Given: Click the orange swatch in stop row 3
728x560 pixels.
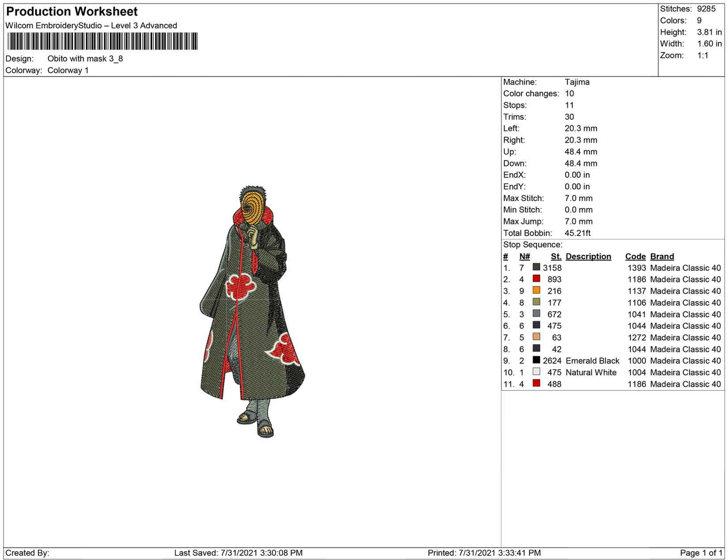Looking at the screenshot, I should tap(536, 291).
